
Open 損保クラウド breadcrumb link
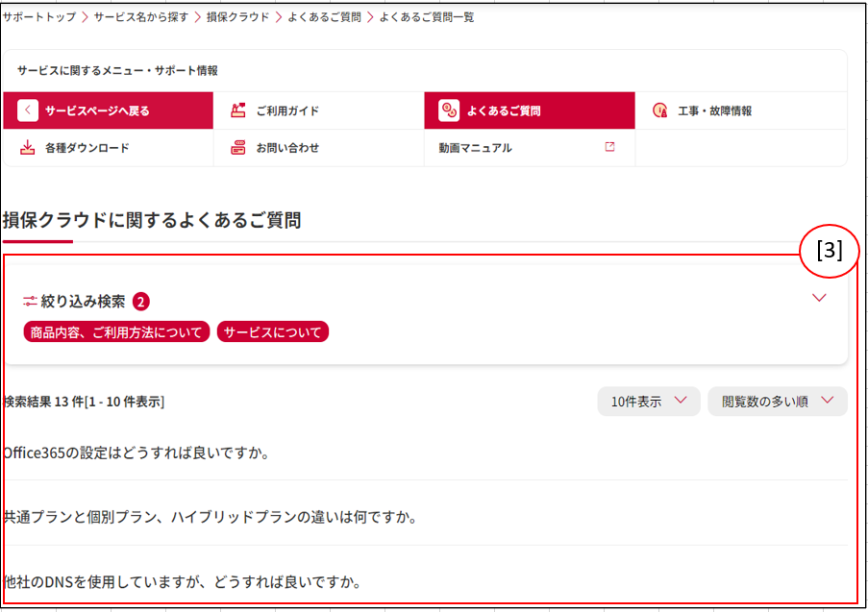pos(237,17)
